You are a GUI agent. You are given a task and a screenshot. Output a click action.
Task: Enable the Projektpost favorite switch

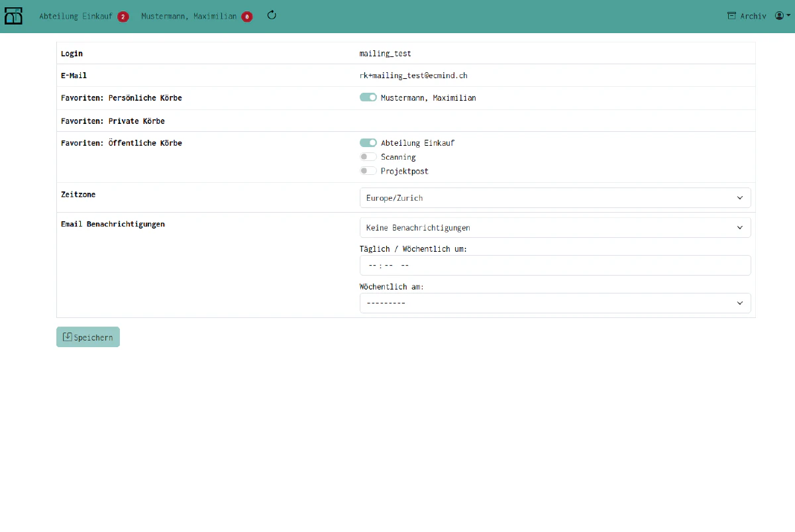coord(368,171)
